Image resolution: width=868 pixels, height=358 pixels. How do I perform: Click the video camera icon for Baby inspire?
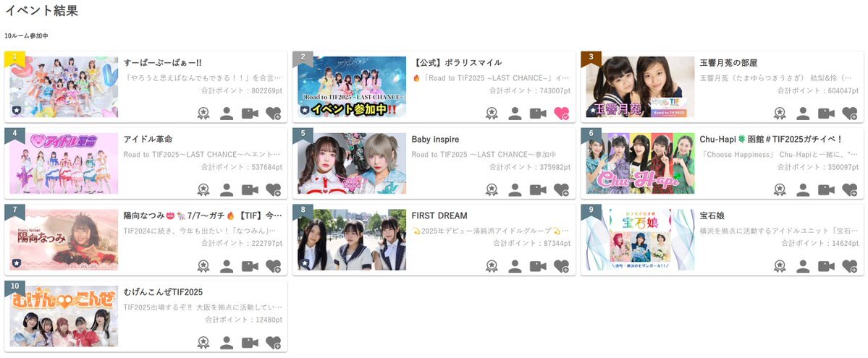[x=538, y=189]
